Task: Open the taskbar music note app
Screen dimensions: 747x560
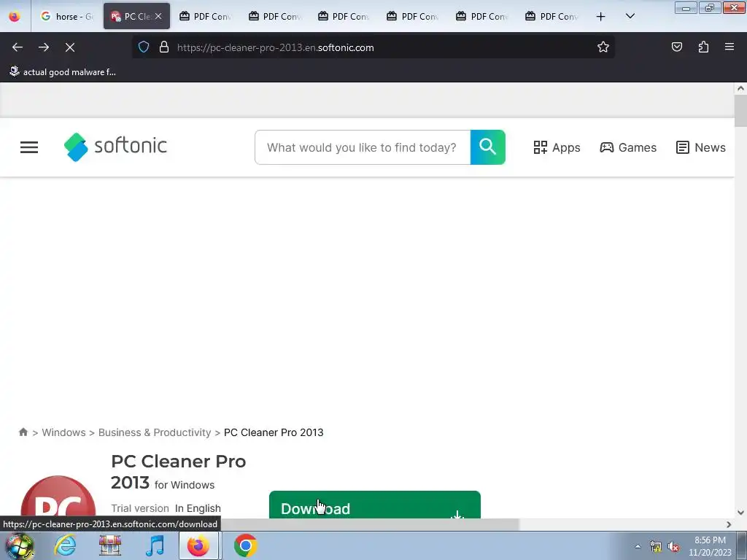Action: click(155, 545)
